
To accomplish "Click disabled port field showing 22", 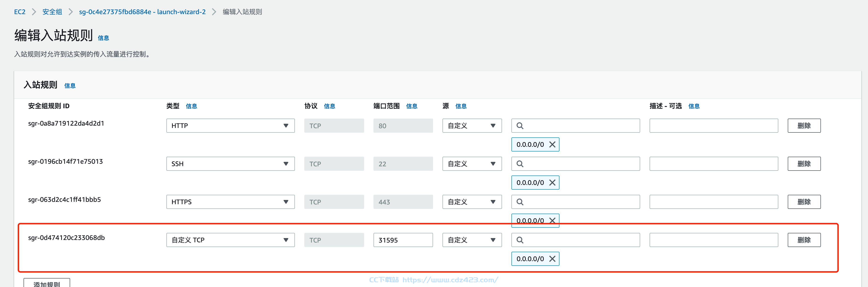I will 403,164.
